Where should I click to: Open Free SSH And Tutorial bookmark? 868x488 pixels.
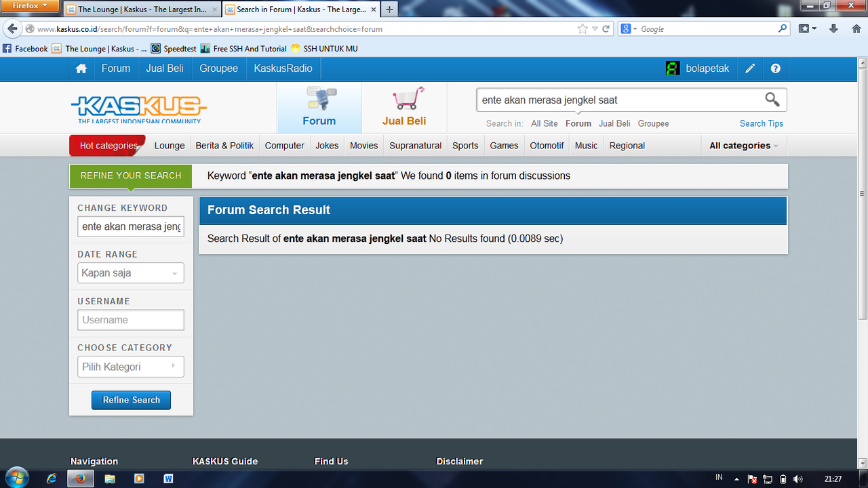(243, 49)
